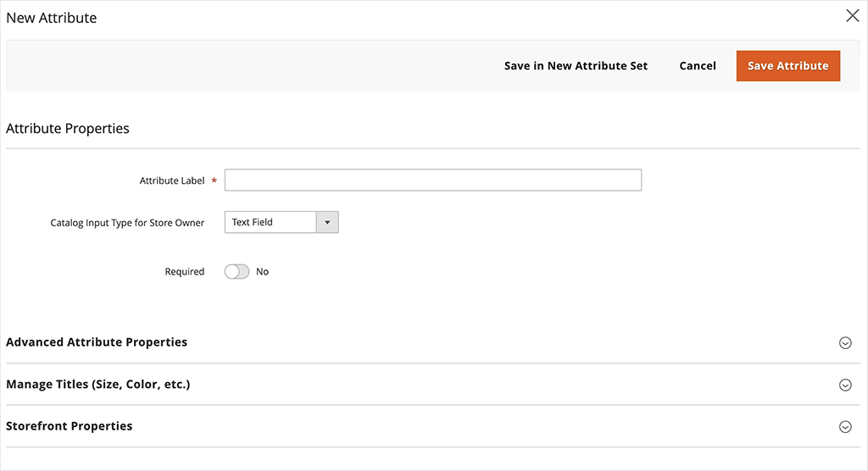Image resolution: width=868 pixels, height=471 pixels.
Task: Close the New Attribute dialog
Action: pos(853,15)
